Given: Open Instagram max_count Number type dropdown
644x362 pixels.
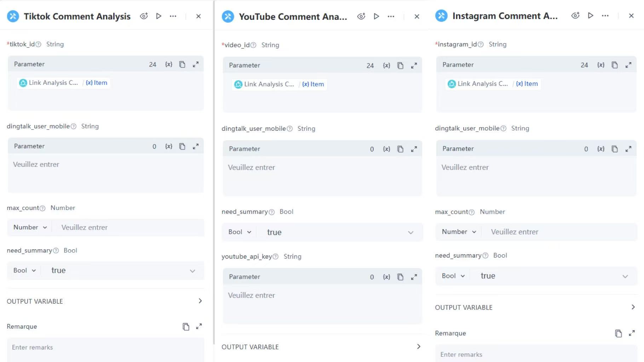Looking at the screenshot, I should tap(459, 232).
